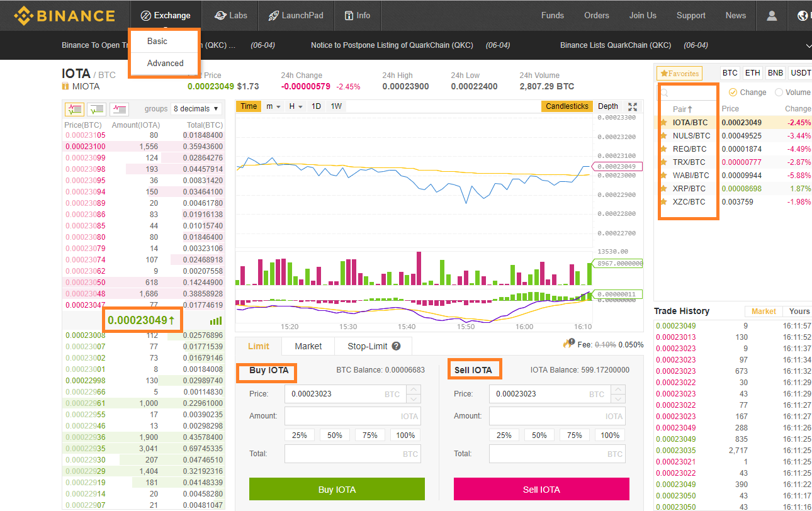Choose Basic from the Exchange menu
This screenshot has height=511, width=812.
pos(157,41)
